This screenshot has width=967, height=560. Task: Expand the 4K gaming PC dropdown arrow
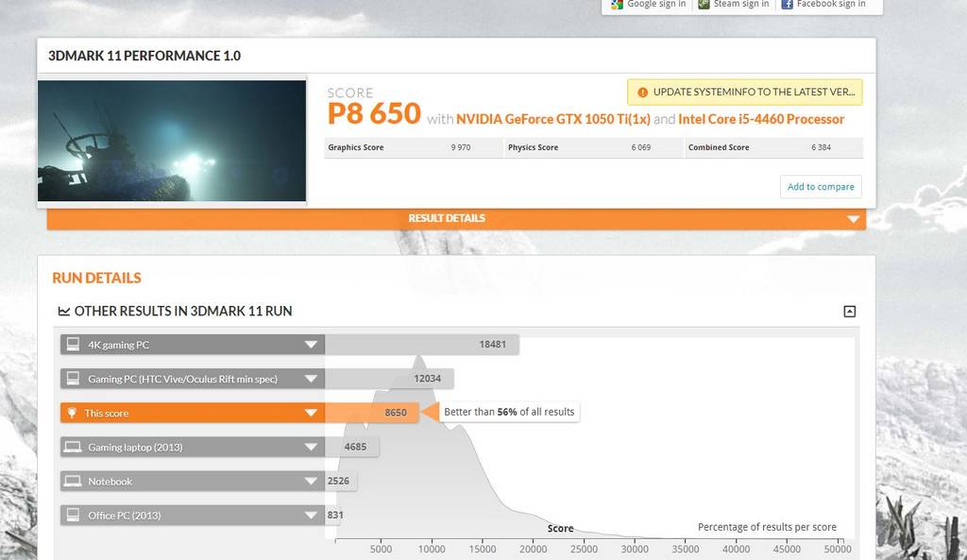311,345
